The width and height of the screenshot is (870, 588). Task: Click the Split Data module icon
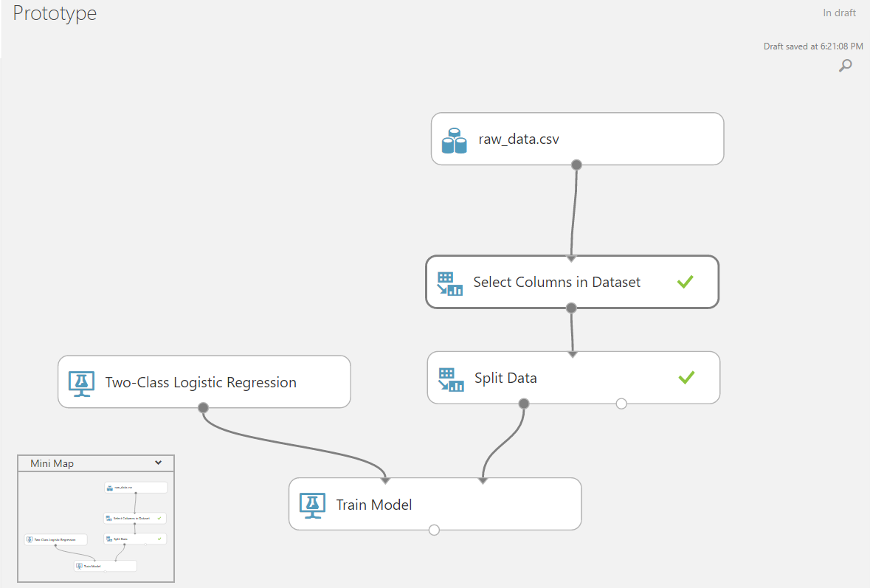click(450, 378)
